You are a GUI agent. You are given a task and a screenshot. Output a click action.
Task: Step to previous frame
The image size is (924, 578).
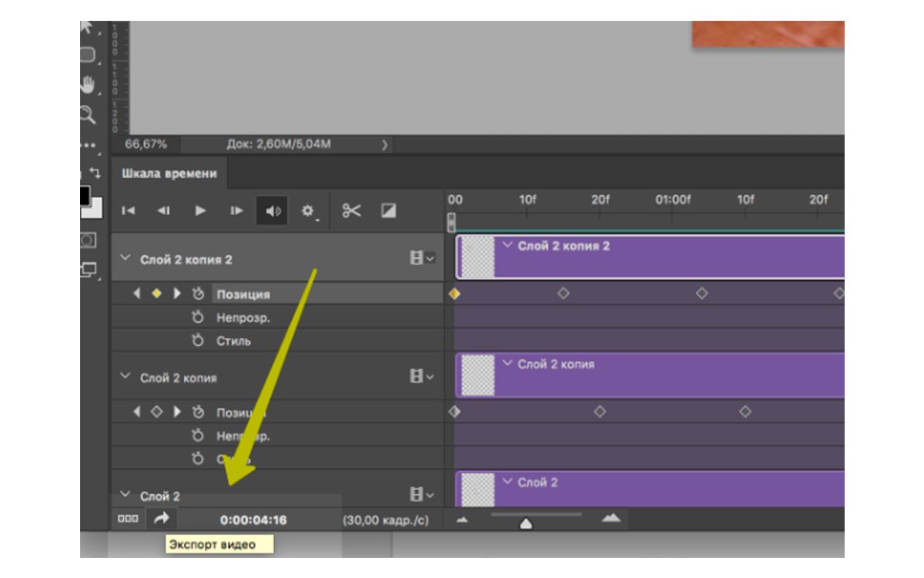click(x=163, y=210)
